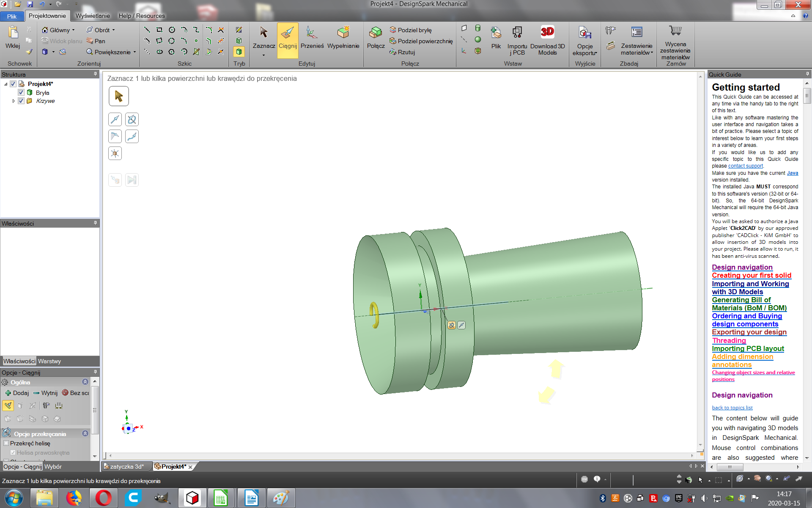Select the Wytnij cut option
812x508 pixels.
45,393
